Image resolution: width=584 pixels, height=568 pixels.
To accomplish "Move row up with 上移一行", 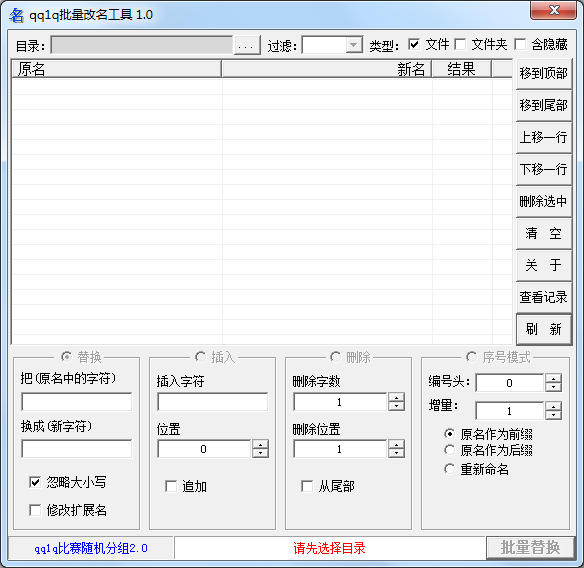I will tap(544, 137).
